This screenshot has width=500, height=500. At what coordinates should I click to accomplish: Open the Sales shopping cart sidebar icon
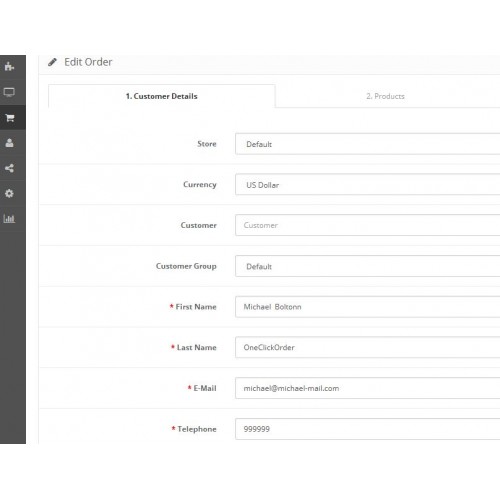tap(10, 118)
